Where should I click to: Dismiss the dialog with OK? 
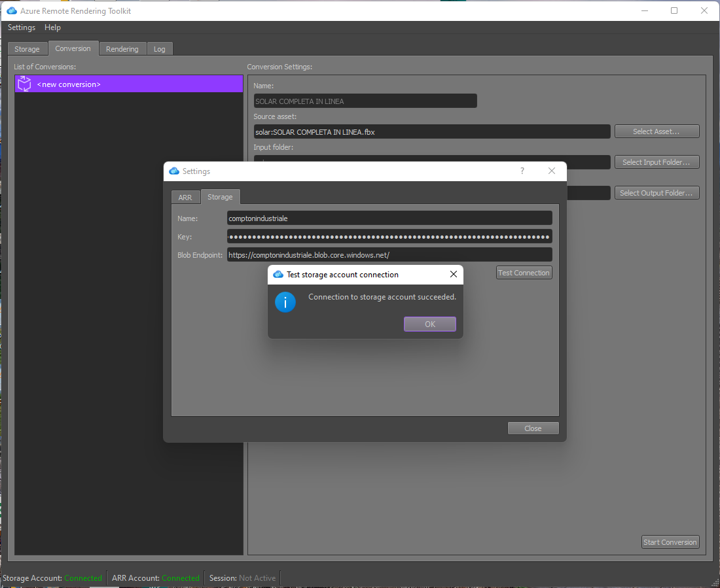[429, 324]
